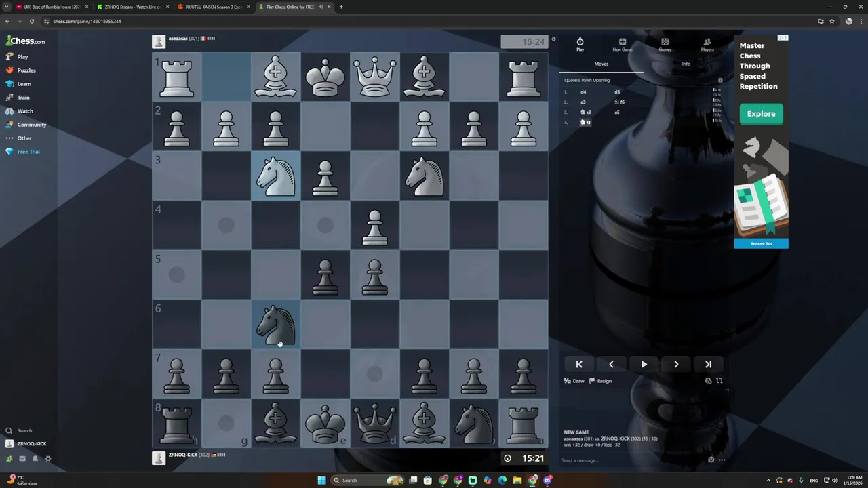Open board settings gear near top clock
Viewport: 868px width, 488px height.
tap(553, 39)
